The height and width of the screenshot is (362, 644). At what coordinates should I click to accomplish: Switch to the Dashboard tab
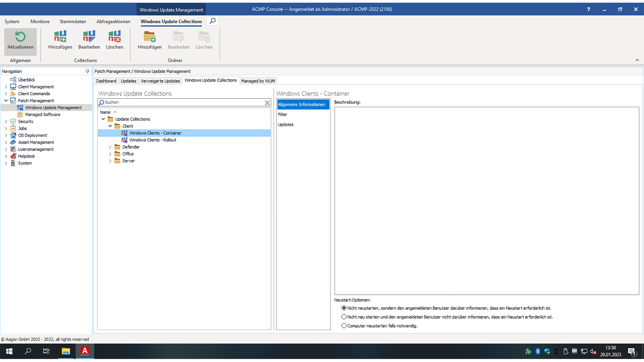pyautogui.click(x=106, y=81)
